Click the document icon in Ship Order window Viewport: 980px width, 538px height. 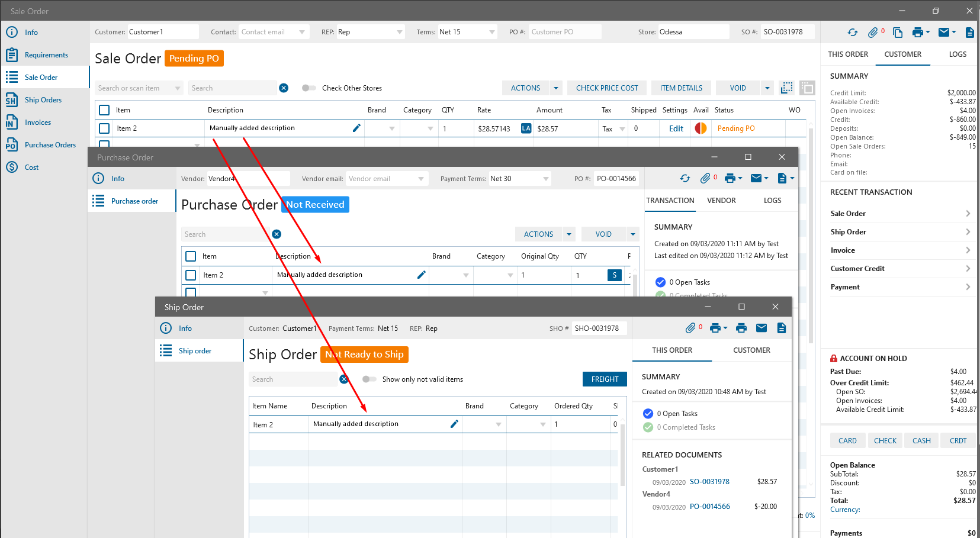pos(782,328)
